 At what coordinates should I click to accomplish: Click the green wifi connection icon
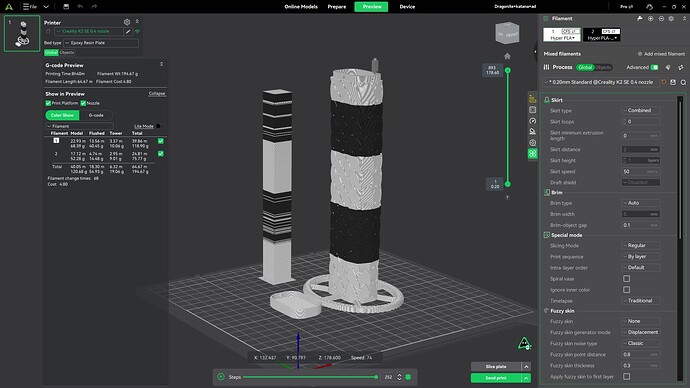(137, 32)
